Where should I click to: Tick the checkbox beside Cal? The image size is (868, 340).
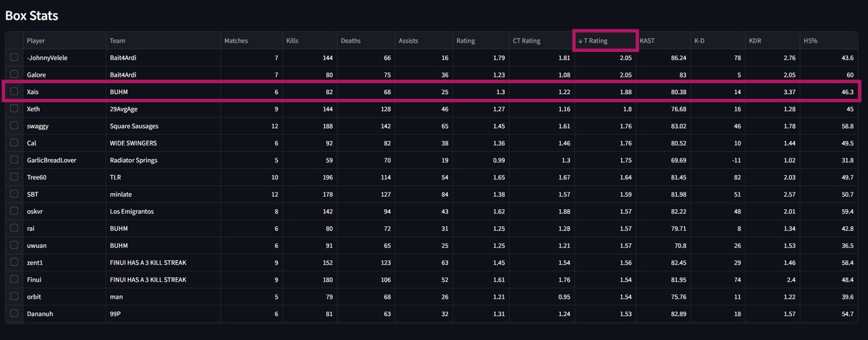pos(14,143)
